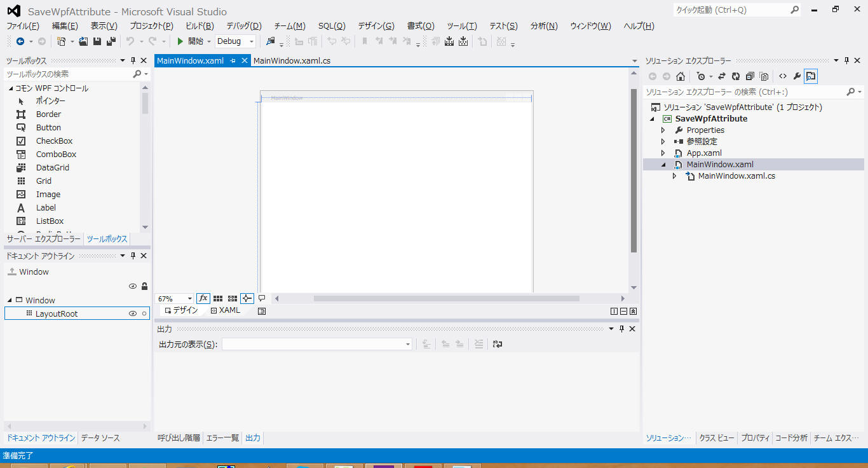
Task: Click the toolbox search field
Action: click(x=69, y=74)
